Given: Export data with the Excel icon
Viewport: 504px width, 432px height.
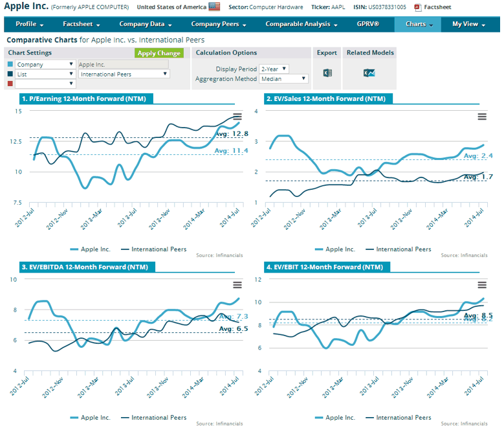Looking at the screenshot, I should (x=327, y=73).
